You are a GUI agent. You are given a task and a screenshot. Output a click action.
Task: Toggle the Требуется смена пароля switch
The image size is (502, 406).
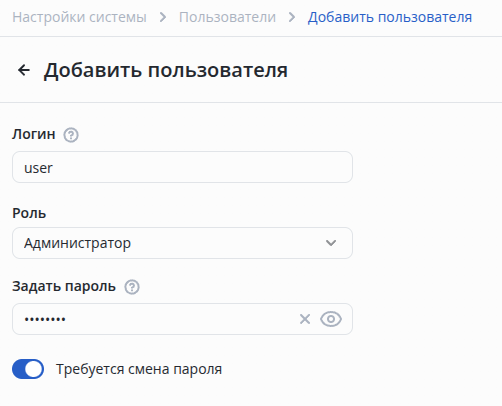point(28,369)
